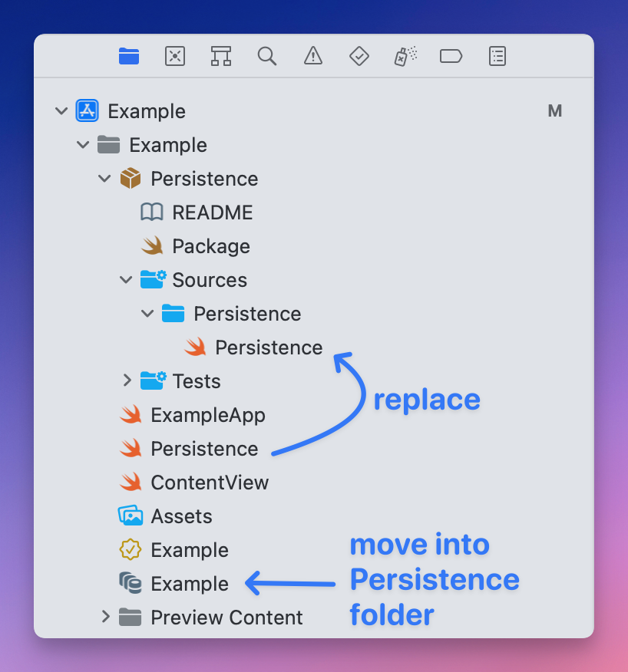The image size is (628, 672).
Task: Collapse the root Example project
Action: pyautogui.click(x=61, y=111)
